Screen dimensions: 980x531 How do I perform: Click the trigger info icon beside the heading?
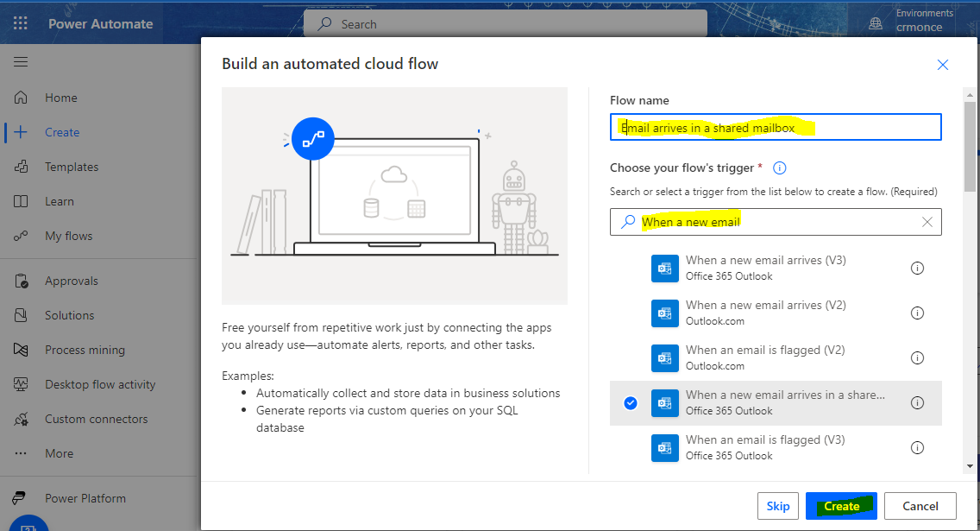pos(779,168)
